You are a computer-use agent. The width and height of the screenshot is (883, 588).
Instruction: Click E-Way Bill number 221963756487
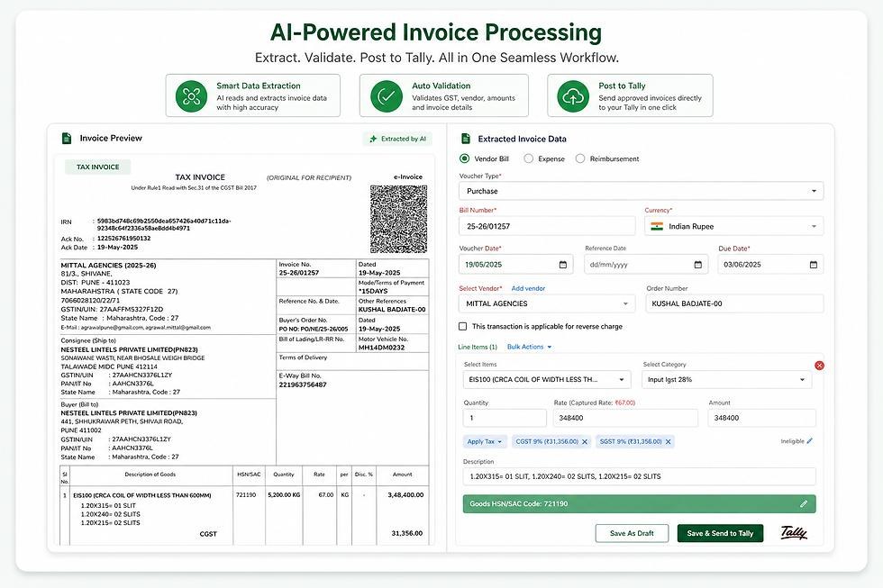pos(303,384)
